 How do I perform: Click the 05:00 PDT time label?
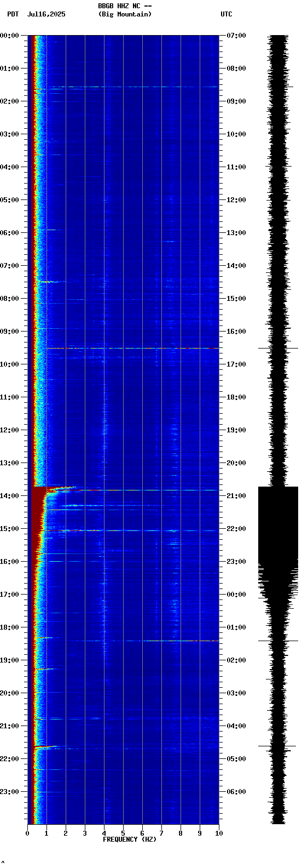click(x=9, y=200)
